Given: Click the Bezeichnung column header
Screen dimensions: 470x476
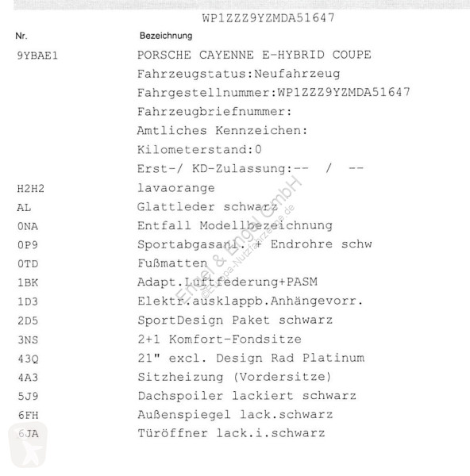Looking at the screenshot, I should pyautogui.click(x=166, y=36).
